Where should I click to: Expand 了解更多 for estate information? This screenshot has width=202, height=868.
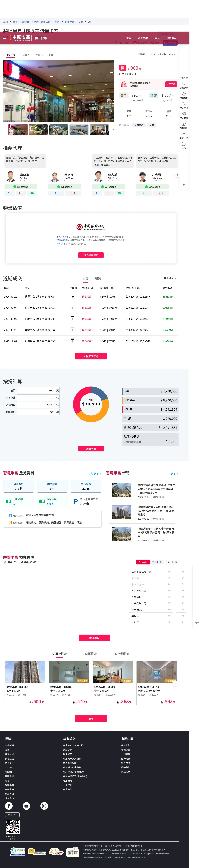click(94, 474)
